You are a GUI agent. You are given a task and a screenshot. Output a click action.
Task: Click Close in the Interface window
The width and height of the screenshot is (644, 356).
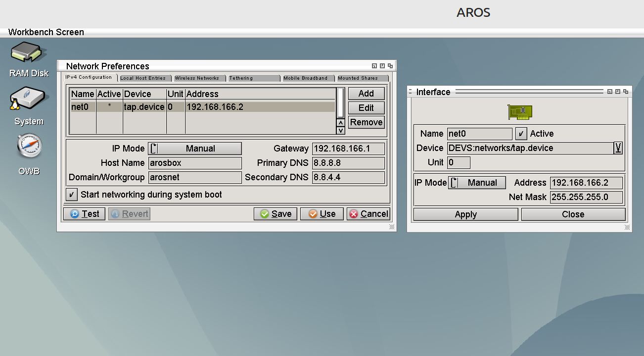[573, 214]
